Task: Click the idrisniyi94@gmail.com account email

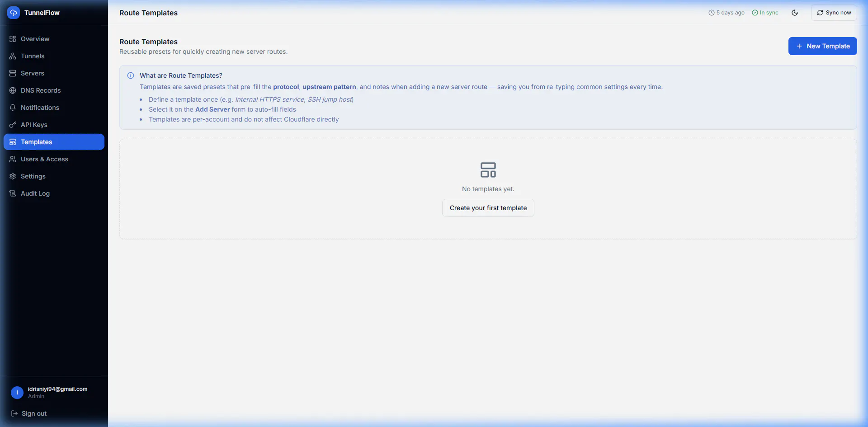Action: coord(58,389)
